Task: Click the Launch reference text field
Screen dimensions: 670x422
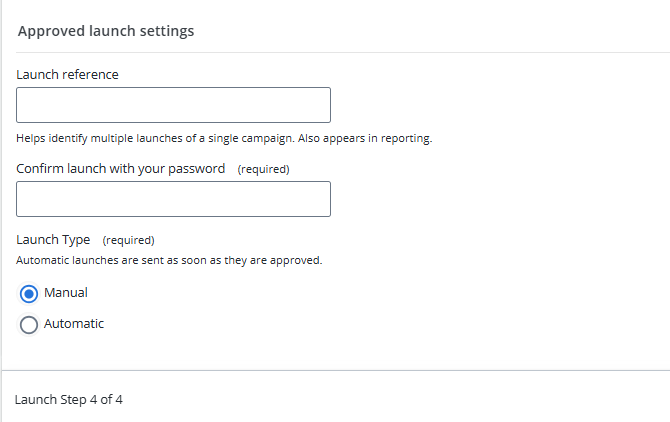Action: click(173, 105)
